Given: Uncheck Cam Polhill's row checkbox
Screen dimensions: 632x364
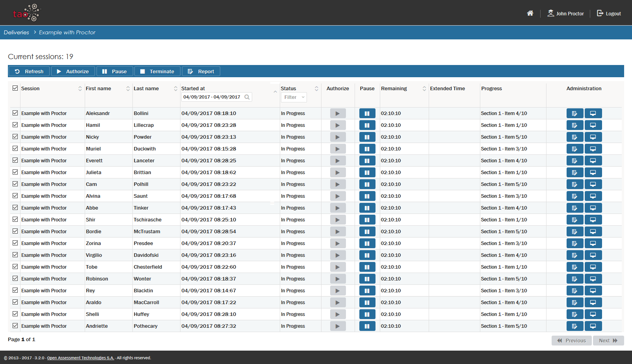Looking at the screenshot, I should point(15,184).
